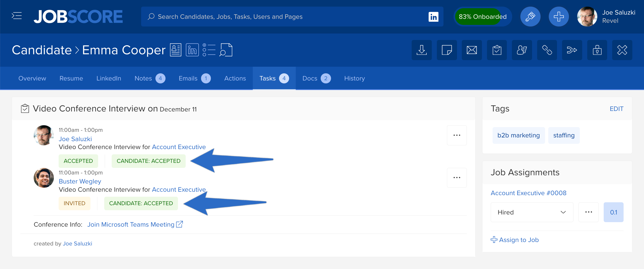Open the hamburger navigation menu
The height and width of the screenshot is (269, 644).
[x=17, y=16]
